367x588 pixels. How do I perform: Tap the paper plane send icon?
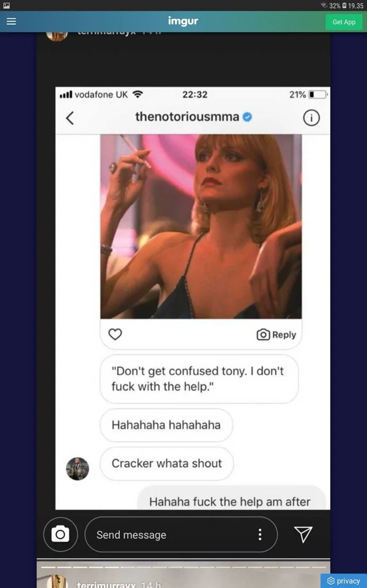303,533
